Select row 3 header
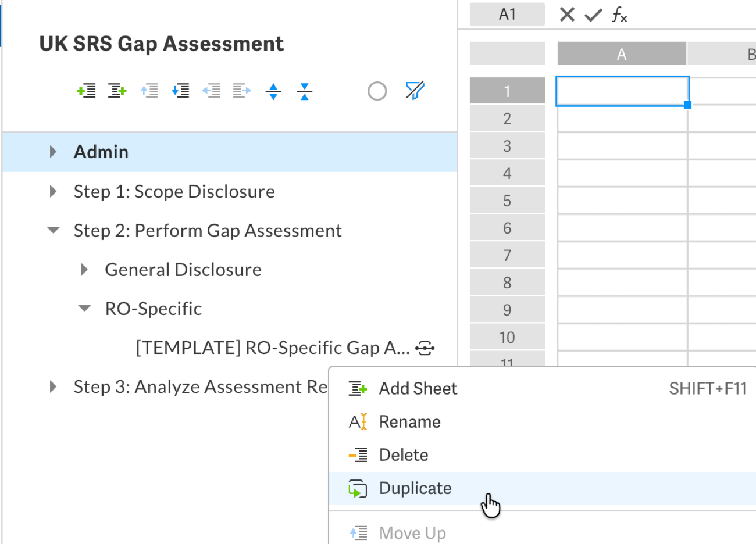The image size is (756, 544). (507, 146)
